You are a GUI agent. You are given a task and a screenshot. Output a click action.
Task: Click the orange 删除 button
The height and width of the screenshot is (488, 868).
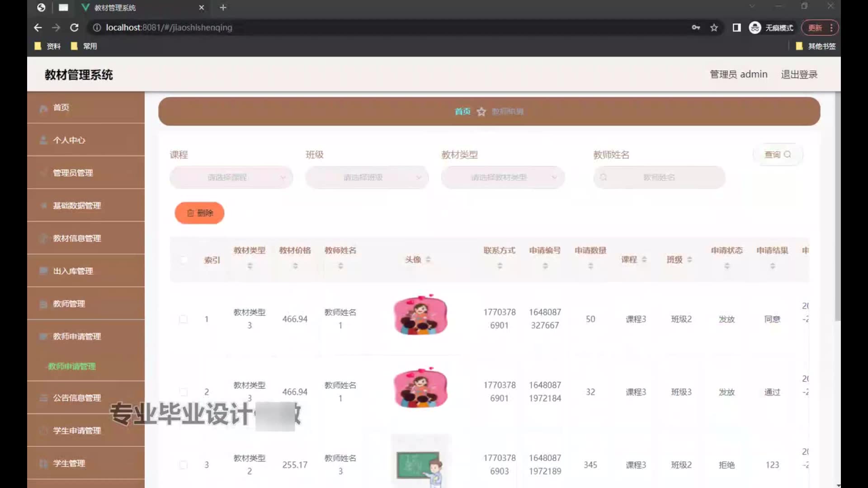point(199,213)
